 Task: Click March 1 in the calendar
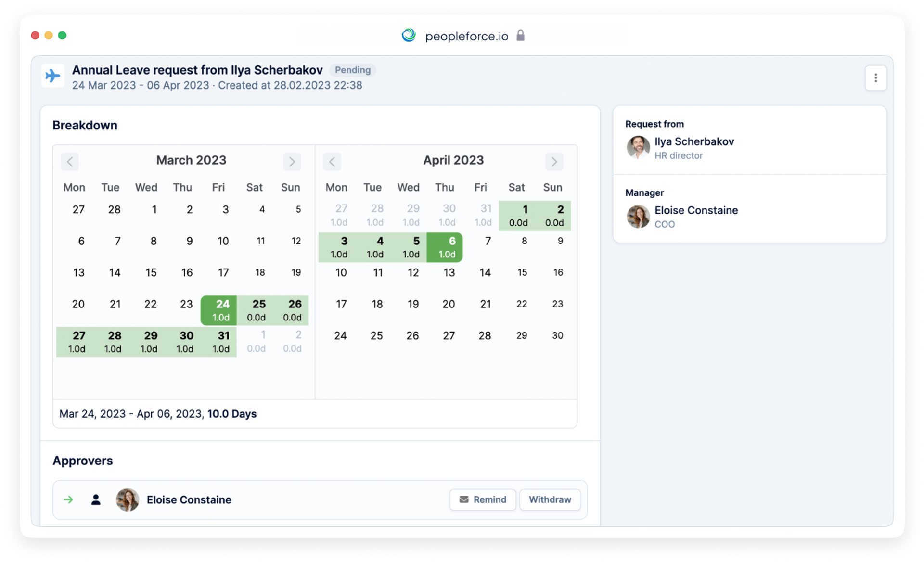pyautogui.click(x=154, y=210)
